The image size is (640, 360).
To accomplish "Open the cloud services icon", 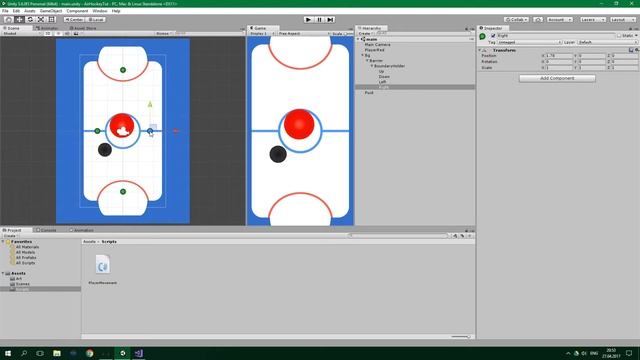I will click(538, 20).
